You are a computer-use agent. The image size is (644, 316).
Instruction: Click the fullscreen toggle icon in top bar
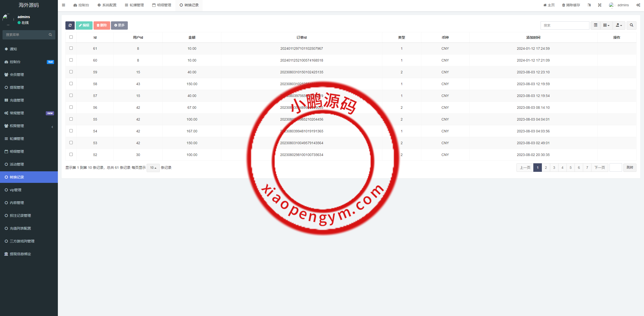[x=600, y=5]
